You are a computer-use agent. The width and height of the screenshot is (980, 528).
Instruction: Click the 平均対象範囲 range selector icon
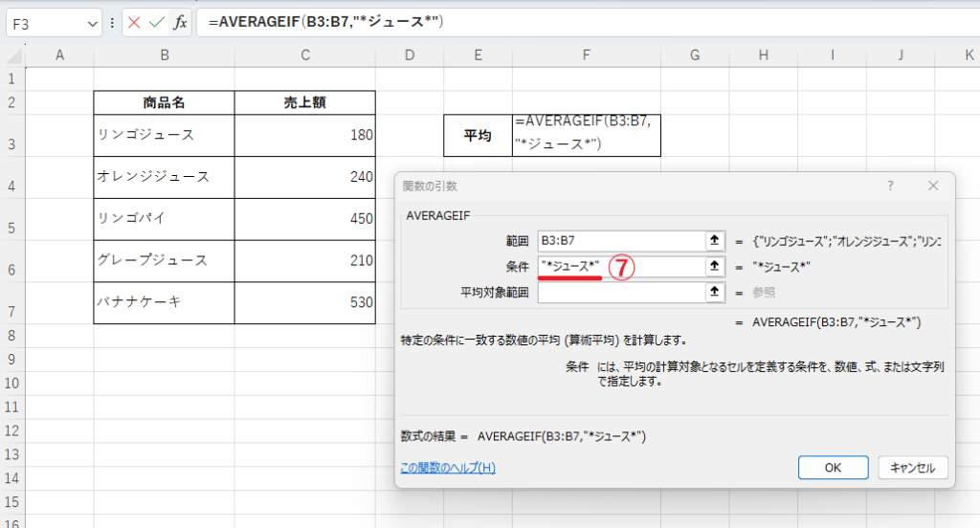[714, 293]
